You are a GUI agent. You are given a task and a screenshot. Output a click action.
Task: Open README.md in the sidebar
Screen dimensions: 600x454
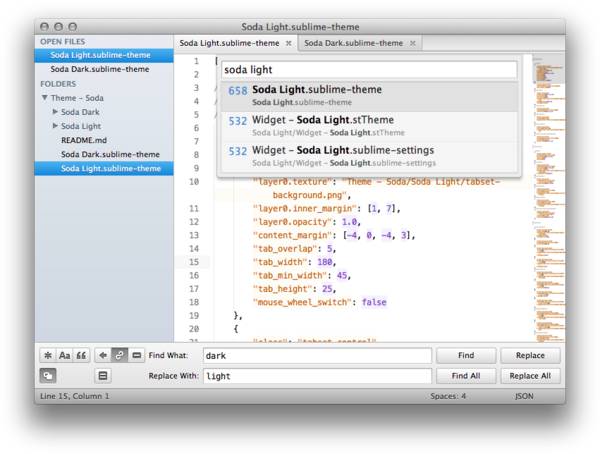(x=84, y=140)
